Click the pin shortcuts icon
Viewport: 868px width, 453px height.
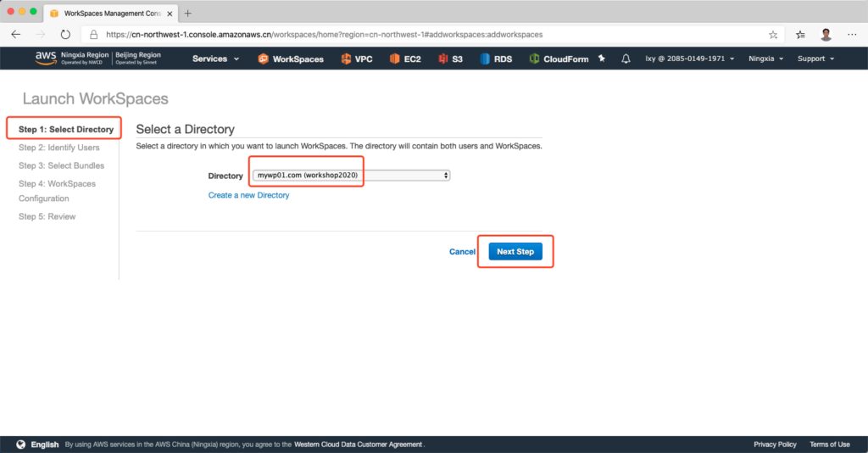pos(602,59)
